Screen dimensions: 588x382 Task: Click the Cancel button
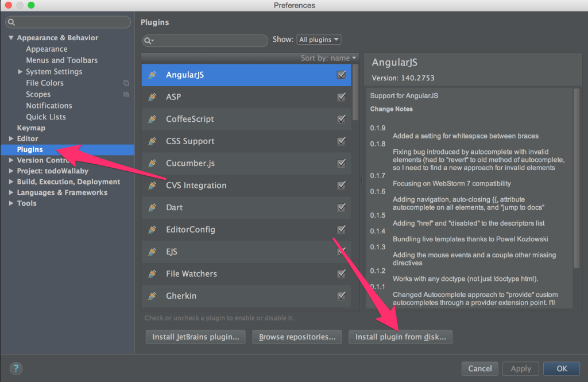[479, 368]
